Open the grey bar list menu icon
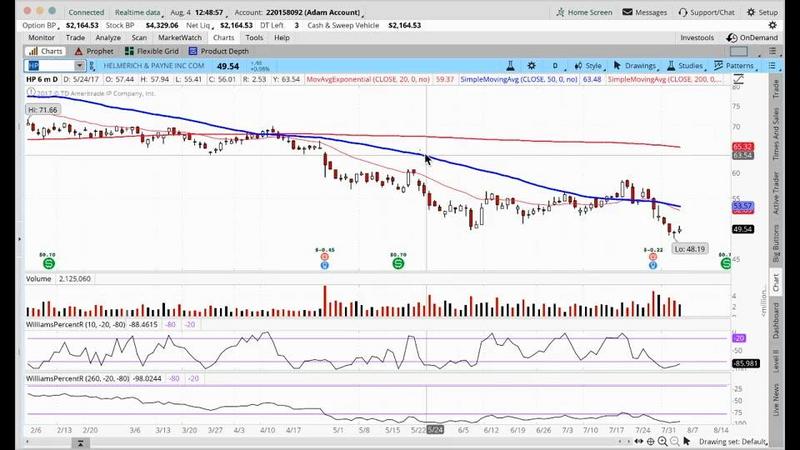The image size is (800, 450). pos(772,51)
